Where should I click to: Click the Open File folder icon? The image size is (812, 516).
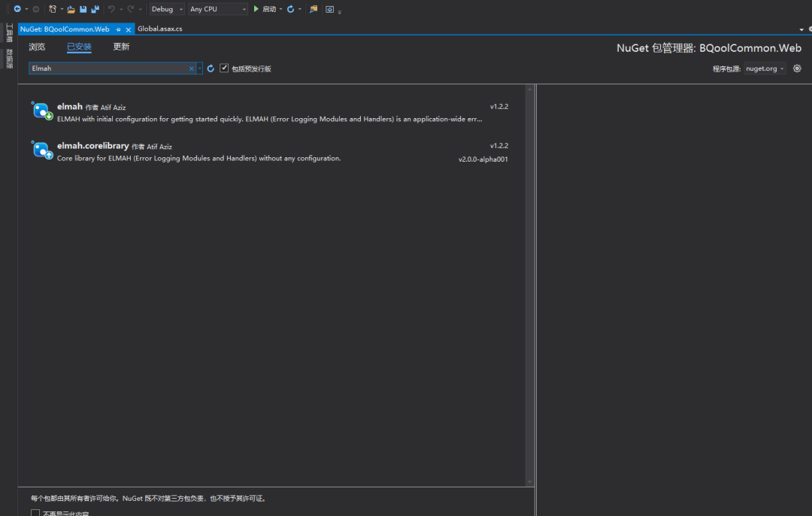71,9
